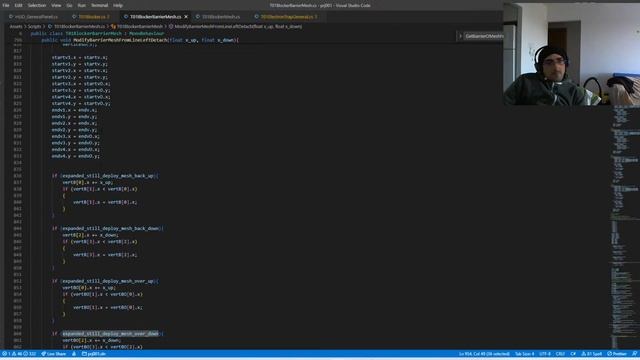This screenshot has height=360, width=640.
Task: Click the Live Share status bar button
Action: (x=53, y=354)
